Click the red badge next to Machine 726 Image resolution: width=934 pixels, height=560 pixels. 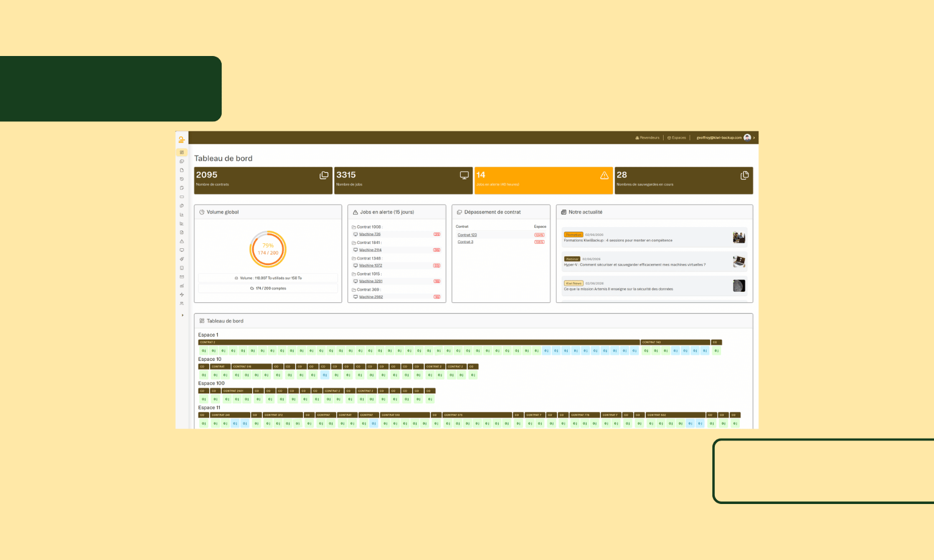coord(437,235)
